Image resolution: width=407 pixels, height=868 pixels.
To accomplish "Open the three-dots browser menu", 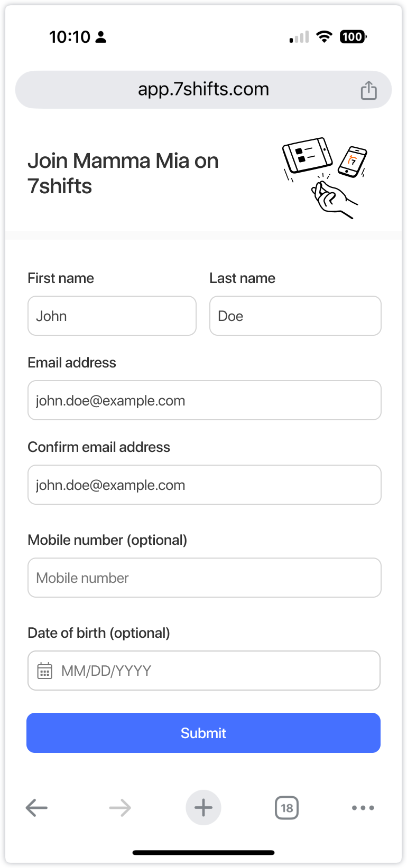I will click(x=363, y=808).
